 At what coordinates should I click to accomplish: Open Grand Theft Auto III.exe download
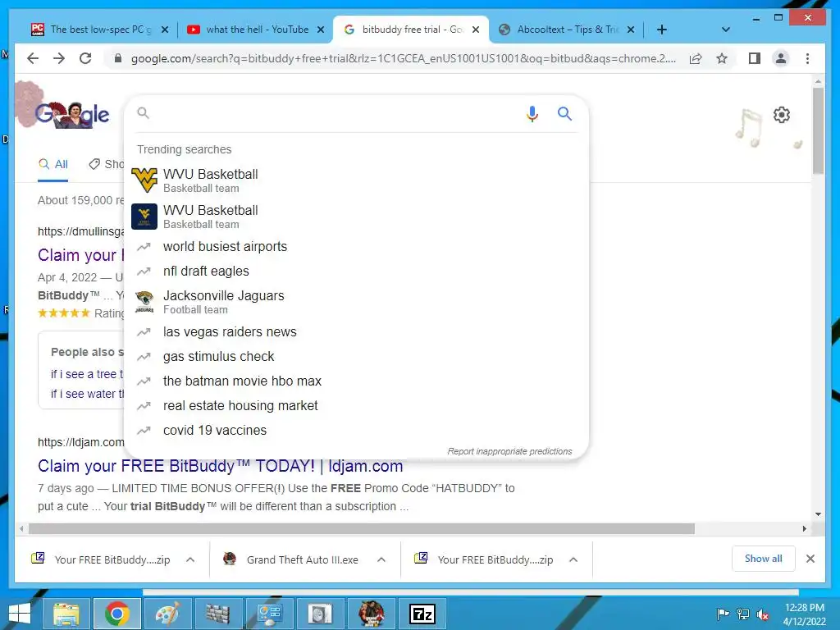[x=292, y=559]
